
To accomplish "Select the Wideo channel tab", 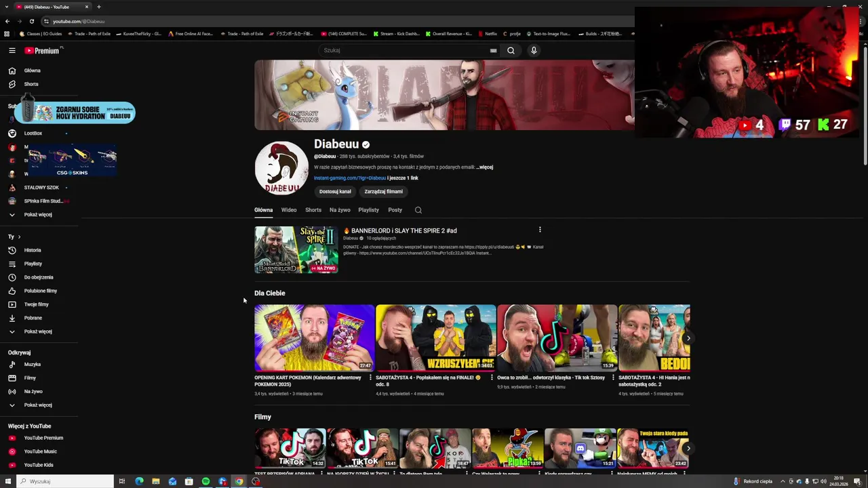I will click(x=289, y=210).
